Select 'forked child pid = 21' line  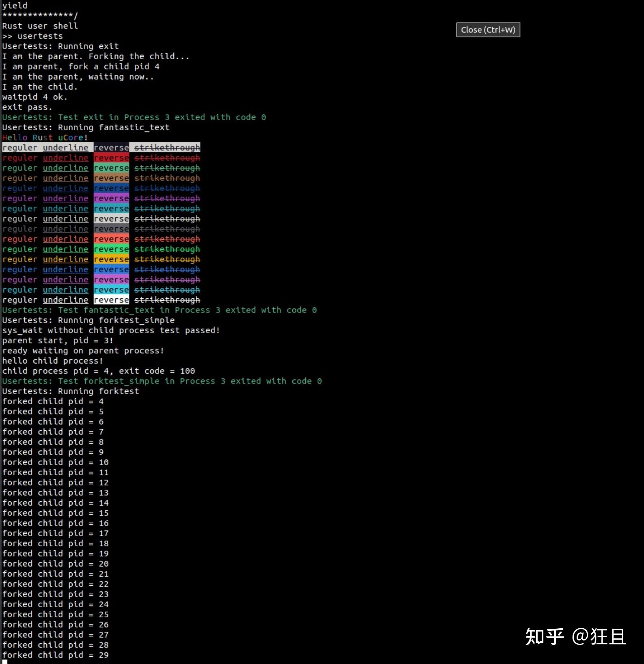56,574
